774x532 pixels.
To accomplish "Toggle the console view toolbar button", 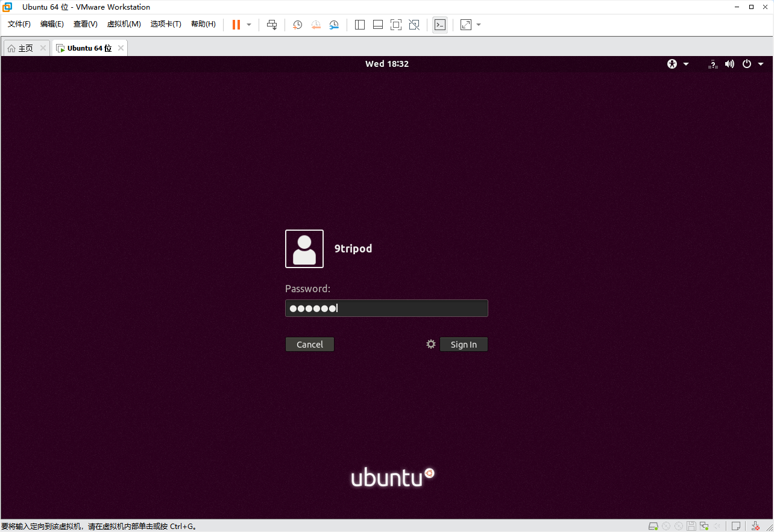I will tap(440, 25).
